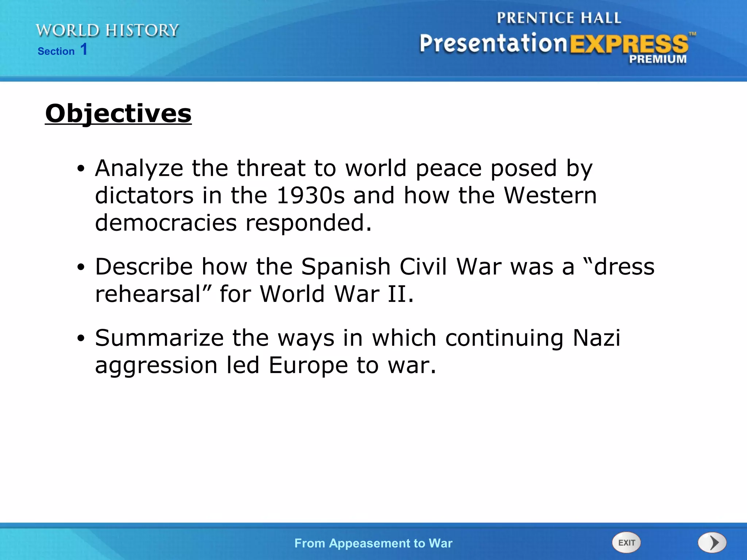
Task: Click the Objectives heading
Action: coord(118,113)
